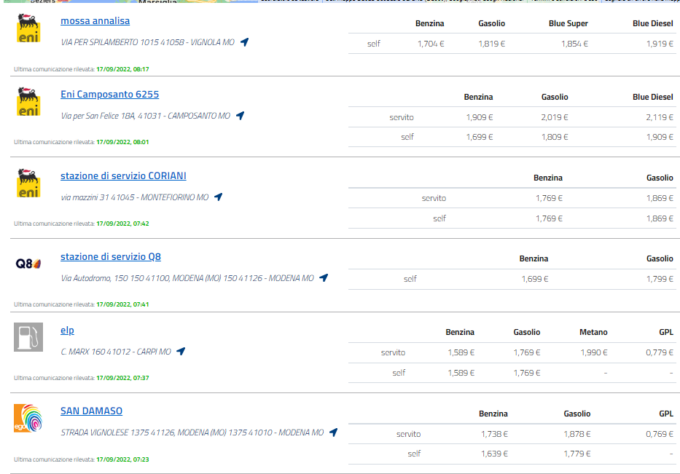Click the Metano column header in elp table
Viewport: 680px width, 474px height.
(593, 332)
